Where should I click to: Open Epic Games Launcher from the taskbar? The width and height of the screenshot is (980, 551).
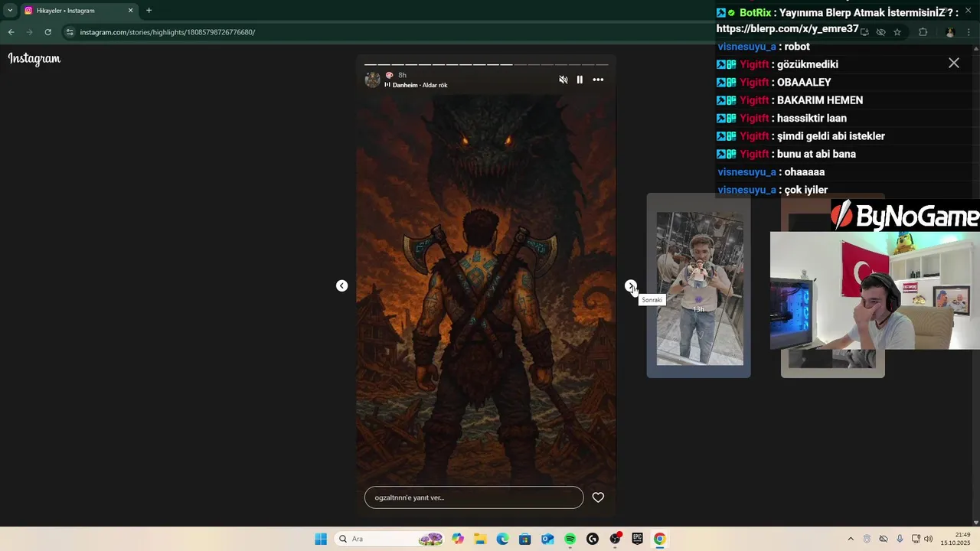tap(637, 539)
